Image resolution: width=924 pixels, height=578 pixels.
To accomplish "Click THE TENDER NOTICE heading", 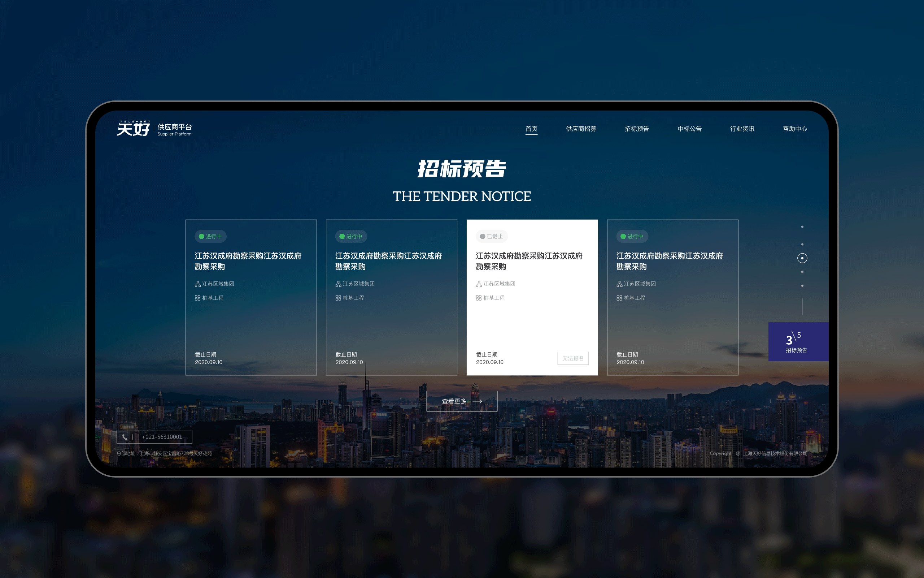I will 462,196.
